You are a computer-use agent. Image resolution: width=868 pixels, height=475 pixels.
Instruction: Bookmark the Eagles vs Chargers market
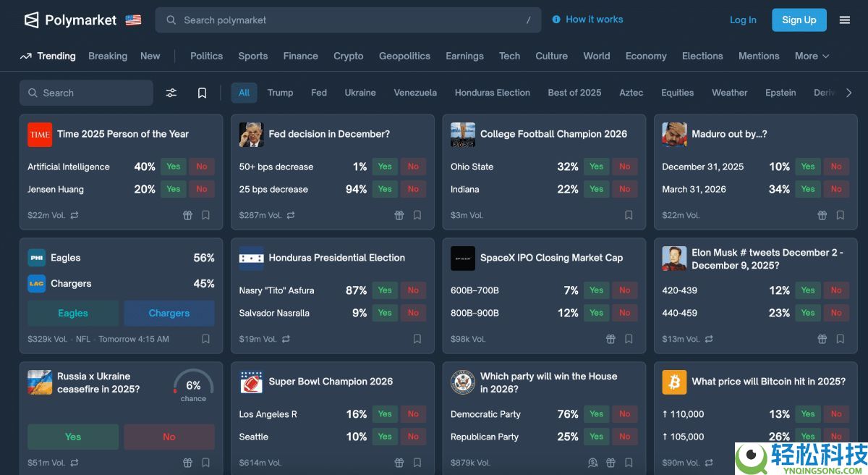(x=206, y=339)
